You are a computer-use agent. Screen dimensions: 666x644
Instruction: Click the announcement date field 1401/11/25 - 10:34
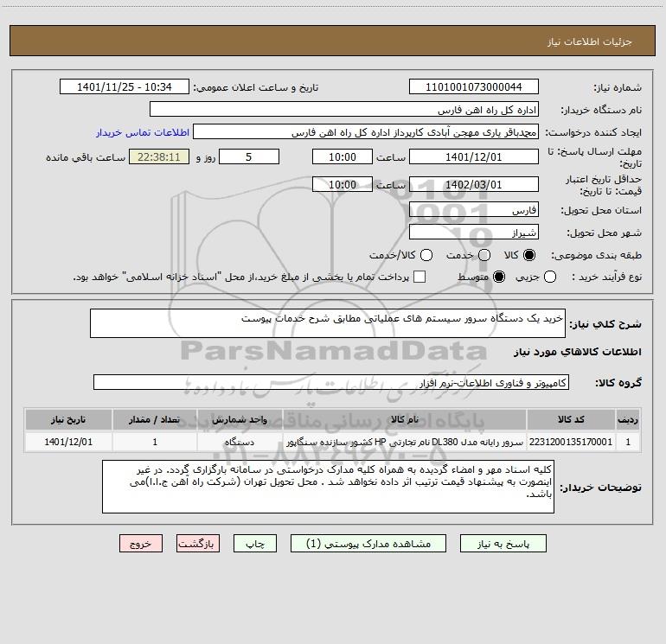pos(125,87)
